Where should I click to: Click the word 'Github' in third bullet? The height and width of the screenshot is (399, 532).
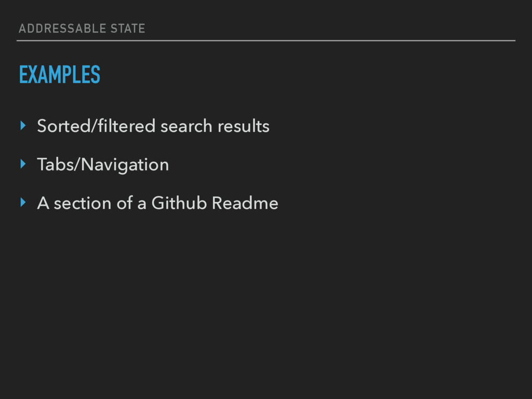[179, 203]
